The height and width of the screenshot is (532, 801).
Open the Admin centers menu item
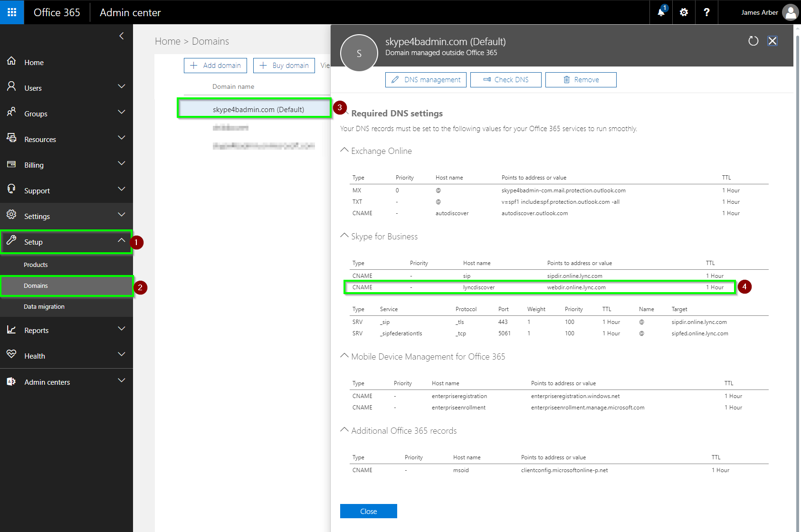(67, 382)
